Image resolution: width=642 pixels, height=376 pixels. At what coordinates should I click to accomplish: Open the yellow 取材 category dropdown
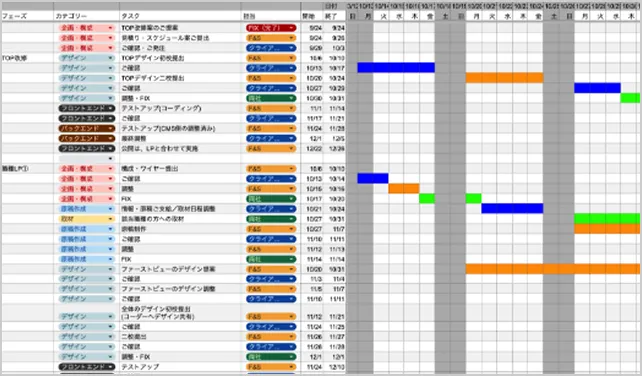tap(86, 219)
